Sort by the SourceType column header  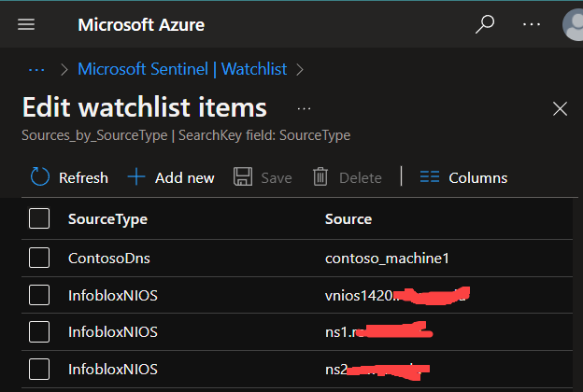[x=107, y=219]
